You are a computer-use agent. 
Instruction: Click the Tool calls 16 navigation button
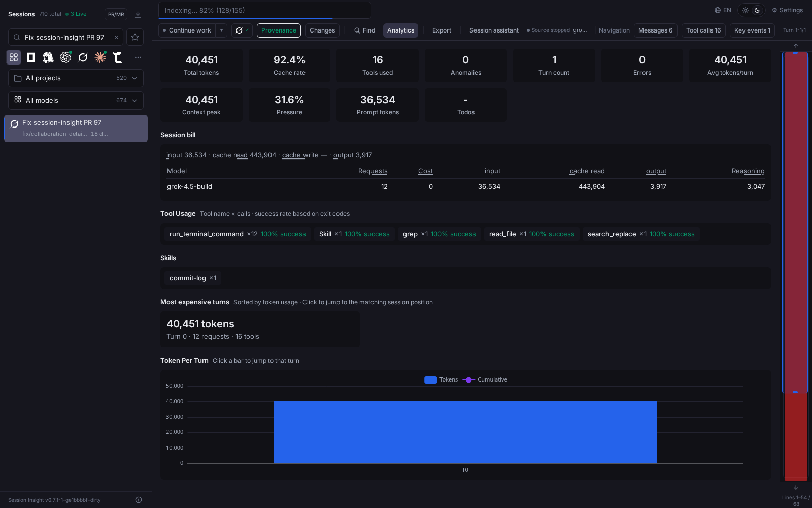(703, 30)
